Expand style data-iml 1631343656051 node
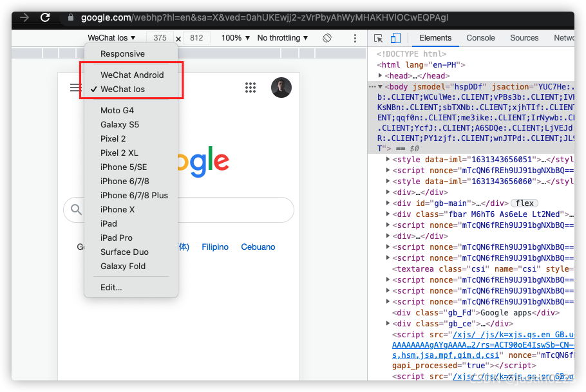This screenshot has height=392, width=586. pyautogui.click(x=388, y=159)
